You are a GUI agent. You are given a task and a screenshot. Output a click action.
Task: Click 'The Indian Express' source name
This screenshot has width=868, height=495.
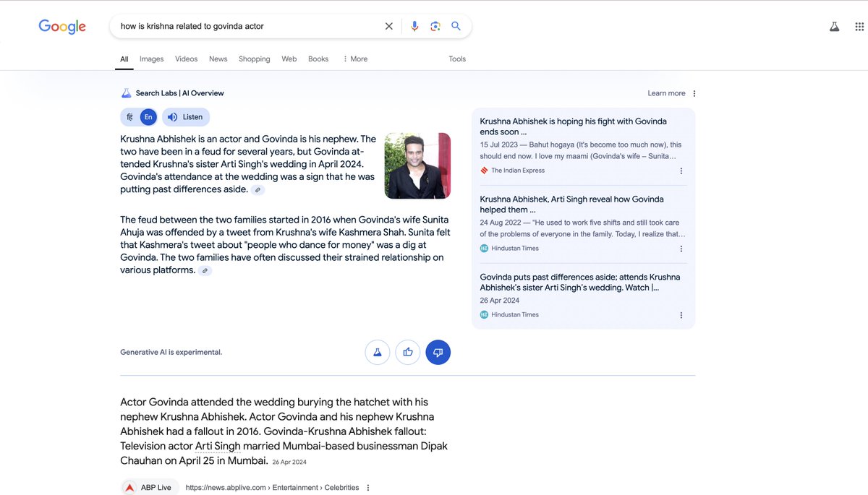click(x=518, y=171)
